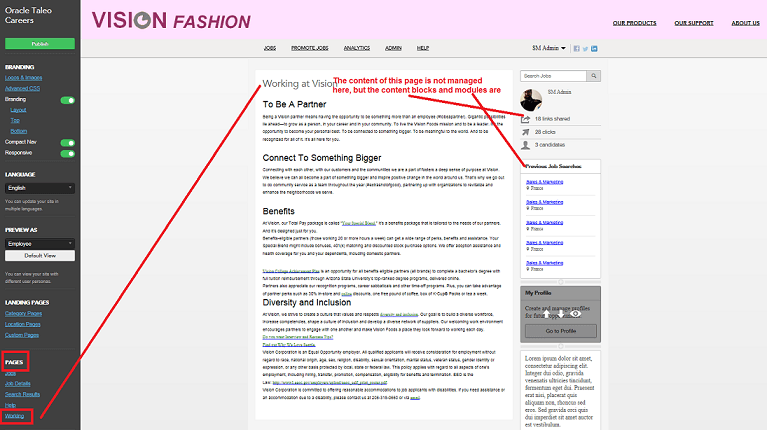The width and height of the screenshot is (767, 430).
Task: Open Category Pages in sidebar
Action: [x=23, y=314]
